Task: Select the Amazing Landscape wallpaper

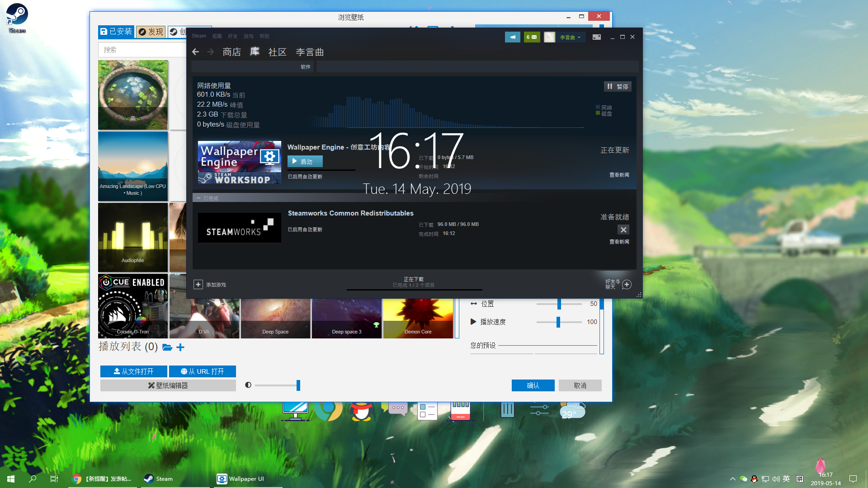Action: [133, 166]
